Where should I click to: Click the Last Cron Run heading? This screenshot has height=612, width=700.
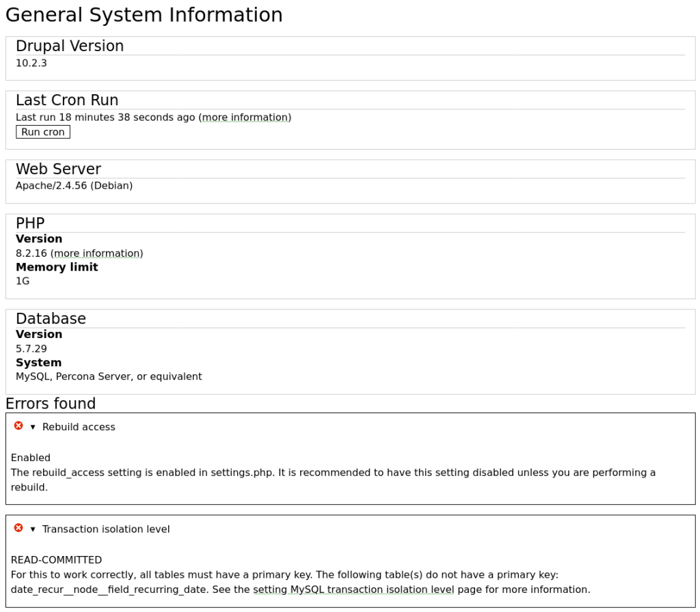pyautogui.click(x=66, y=100)
